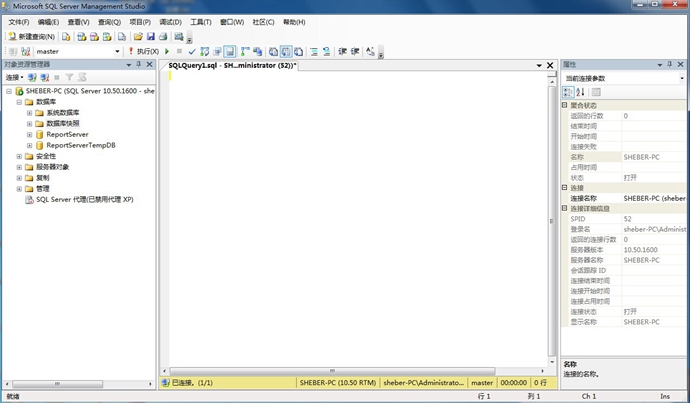Parse query with the blue checkmark
The image size is (690, 403).
pos(192,51)
